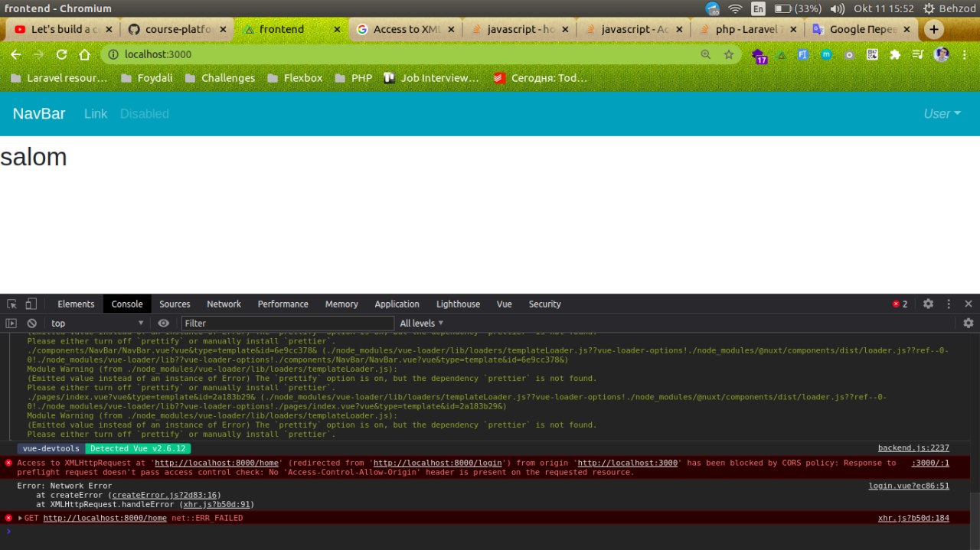
Task: Switch to the Vue devtools panel
Action: tap(504, 304)
